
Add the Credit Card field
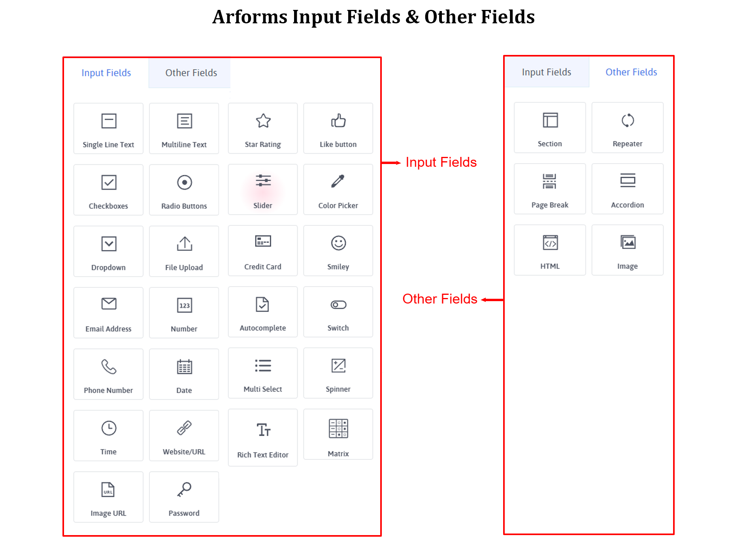pyautogui.click(x=262, y=251)
